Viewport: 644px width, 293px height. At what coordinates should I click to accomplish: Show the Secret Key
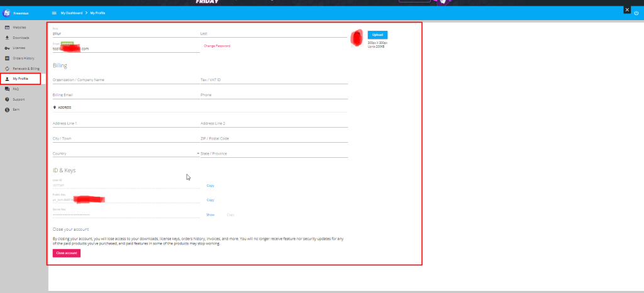tap(210, 214)
